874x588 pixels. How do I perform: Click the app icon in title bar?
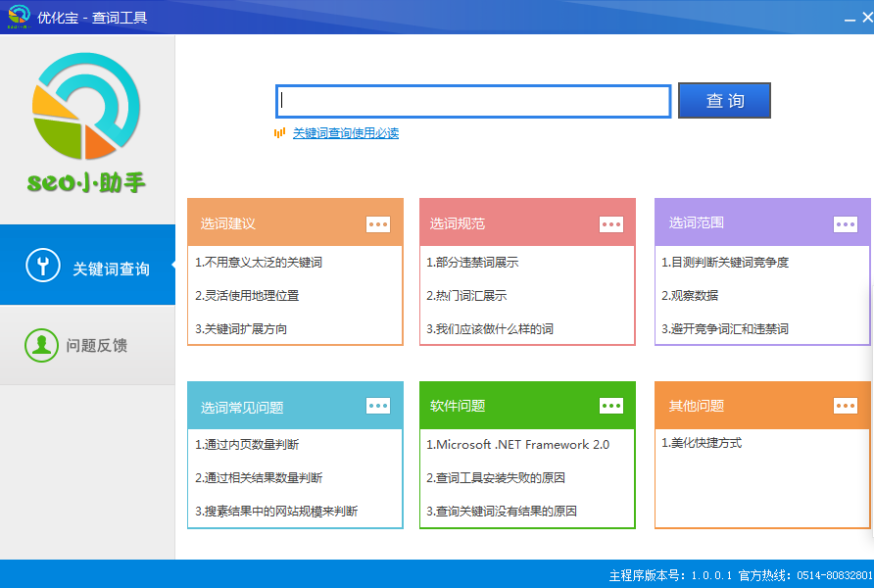click(x=19, y=18)
